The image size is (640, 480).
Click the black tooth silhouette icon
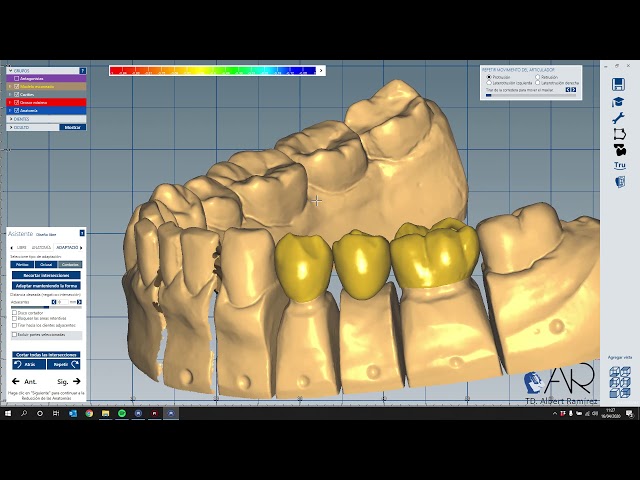[x=620, y=149]
